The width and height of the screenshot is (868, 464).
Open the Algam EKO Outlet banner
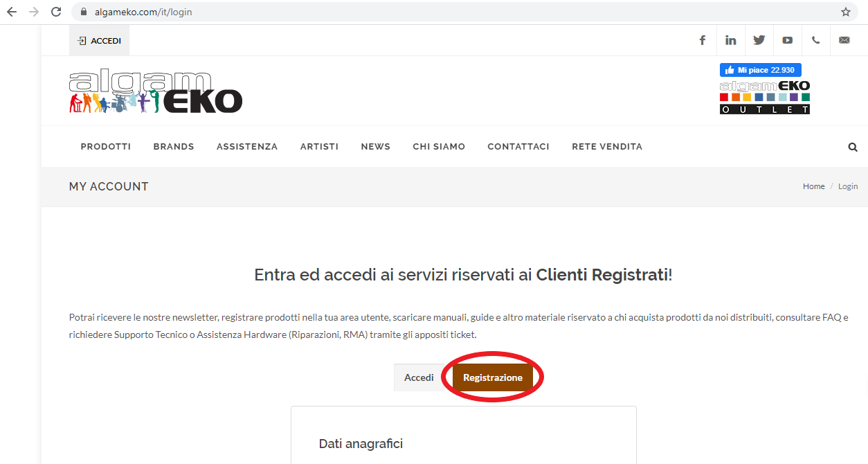(x=765, y=98)
